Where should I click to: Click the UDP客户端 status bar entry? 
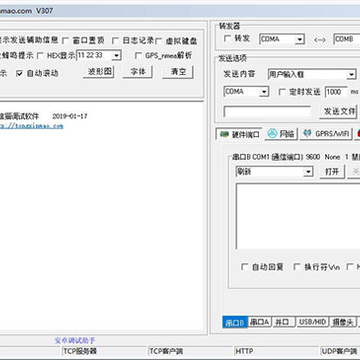tap(340, 351)
